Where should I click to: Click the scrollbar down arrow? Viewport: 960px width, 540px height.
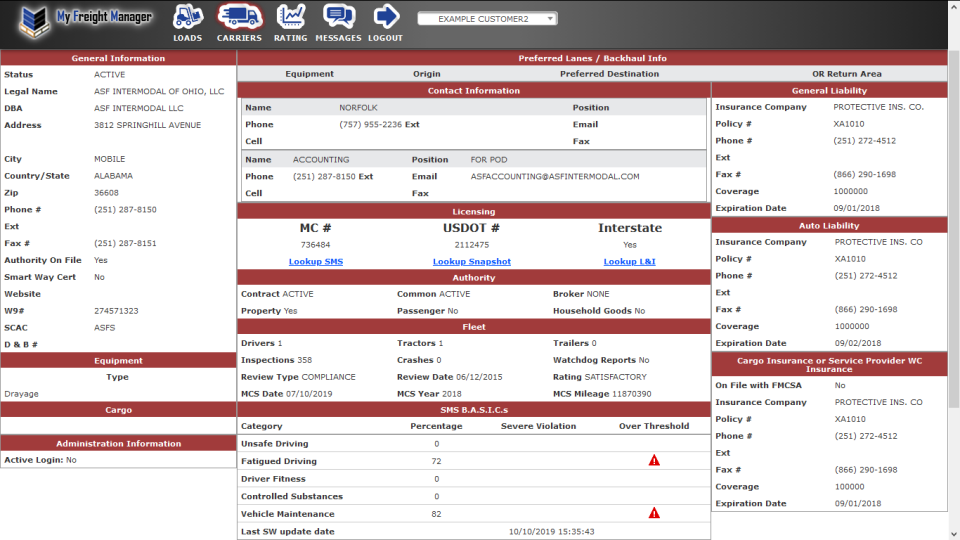[954, 534]
